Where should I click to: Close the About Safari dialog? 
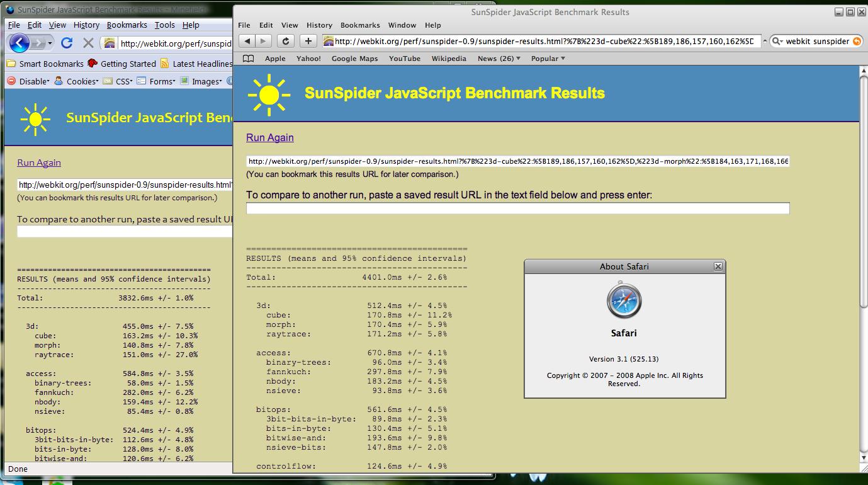coord(718,266)
